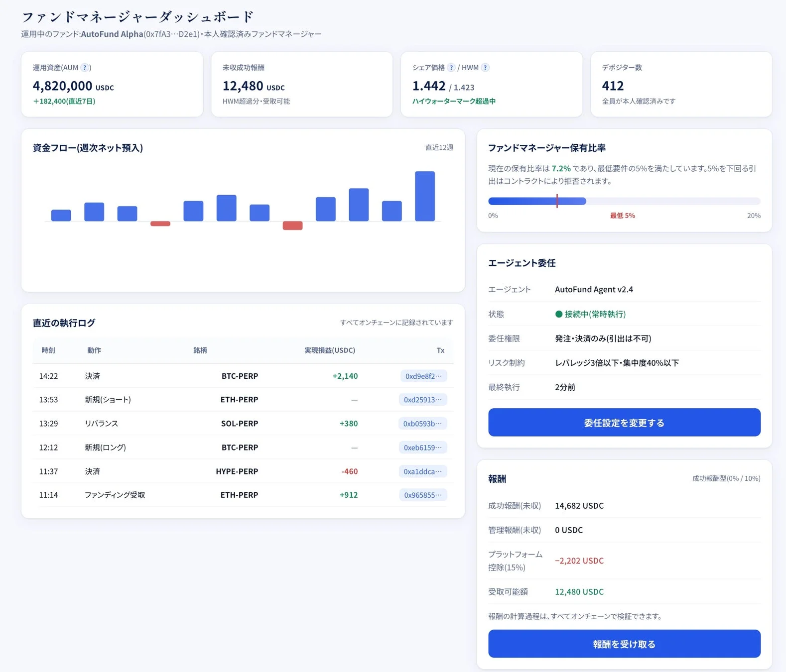Image resolution: width=786 pixels, height=672 pixels.
Task: Click the 4,820,000 USDC AUM value
Action: pyautogui.click(x=73, y=86)
